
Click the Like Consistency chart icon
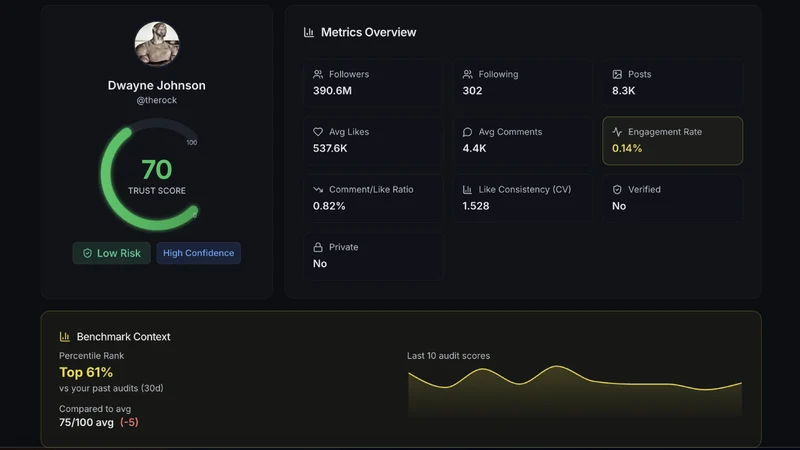pyautogui.click(x=467, y=189)
